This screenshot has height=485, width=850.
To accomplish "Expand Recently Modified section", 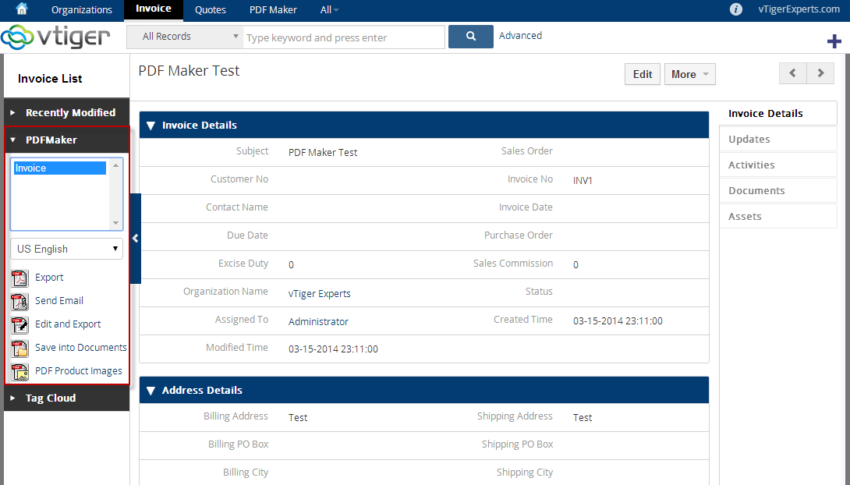I will coord(67,113).
